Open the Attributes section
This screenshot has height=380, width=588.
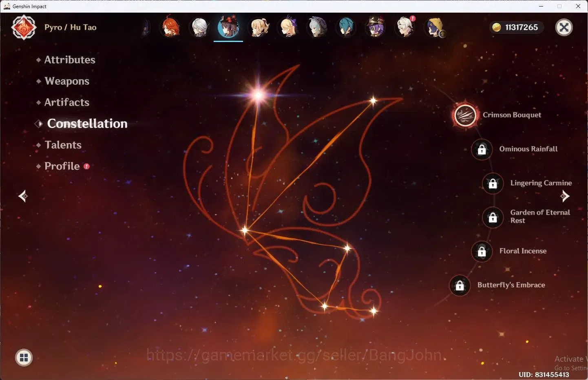70,60
